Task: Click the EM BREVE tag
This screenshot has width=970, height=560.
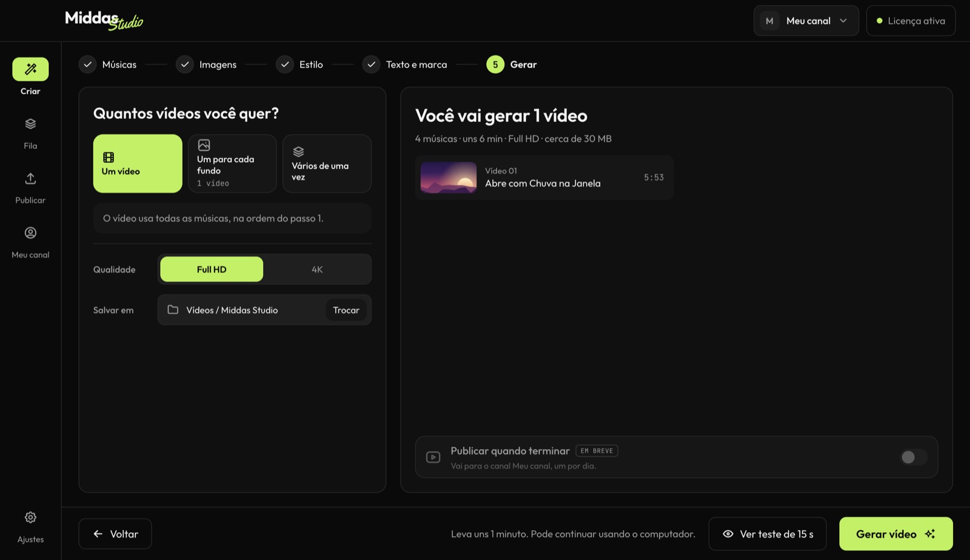Action: (x=597, y=451)
